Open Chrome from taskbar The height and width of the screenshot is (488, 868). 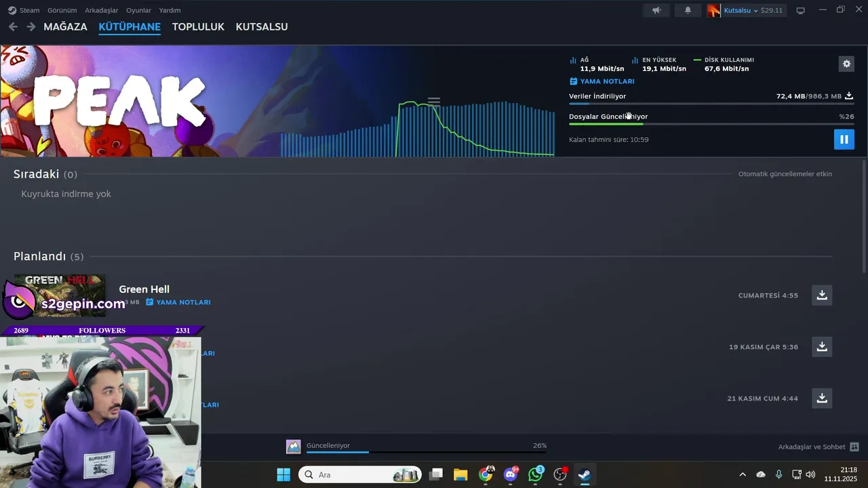pyautogui.click(x=486, y=474)
